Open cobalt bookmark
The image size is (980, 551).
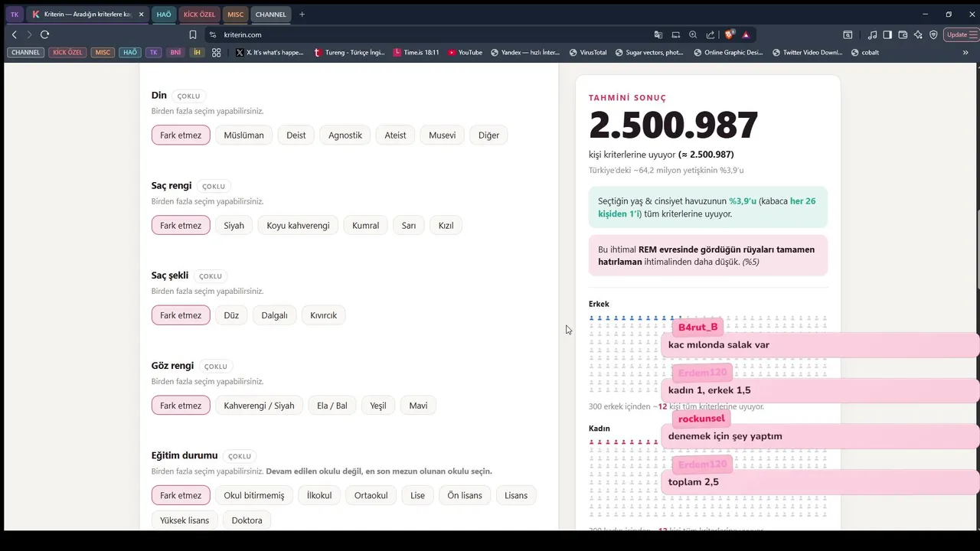click(x=865, y=53)
